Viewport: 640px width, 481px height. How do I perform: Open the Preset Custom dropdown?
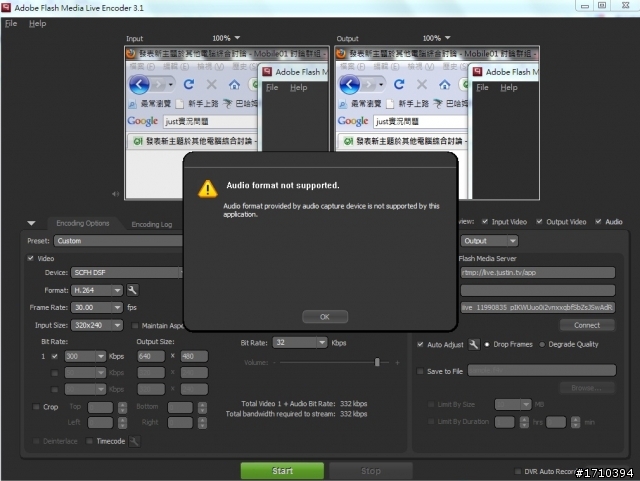tap(118, 241)
